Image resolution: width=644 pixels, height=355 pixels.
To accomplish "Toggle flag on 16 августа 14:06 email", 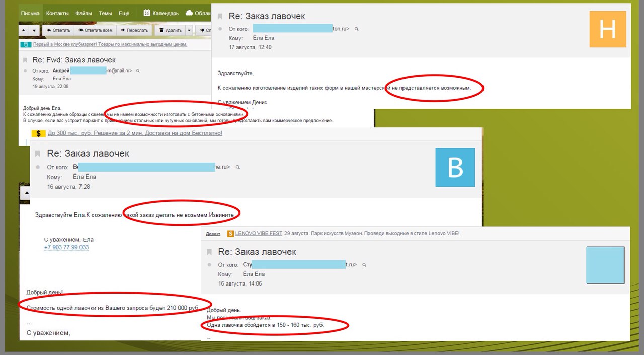I will (209, 252).
